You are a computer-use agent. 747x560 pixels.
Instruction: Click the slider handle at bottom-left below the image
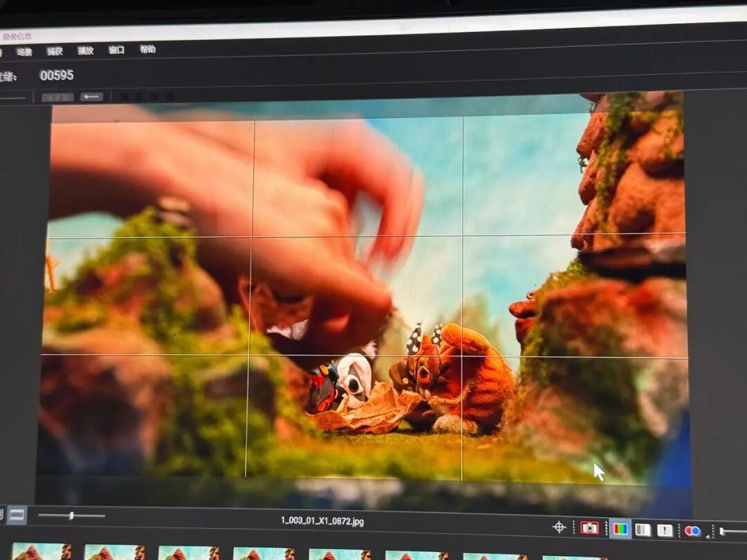click(71, 516)
